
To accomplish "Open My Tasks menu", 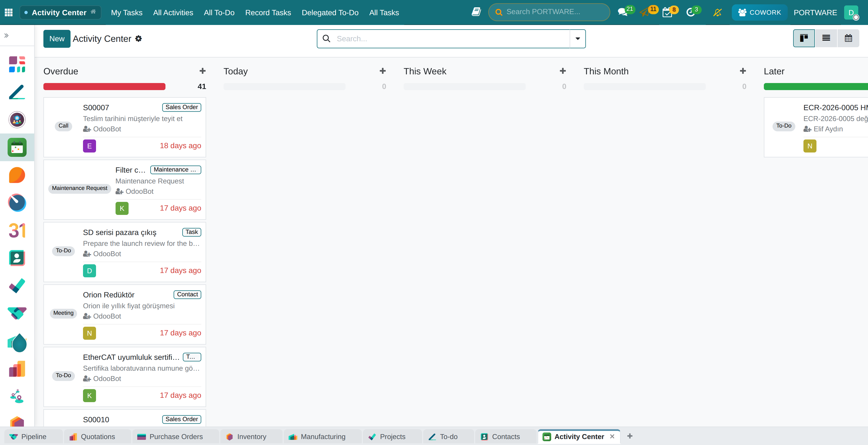I will tap(127, 12).
